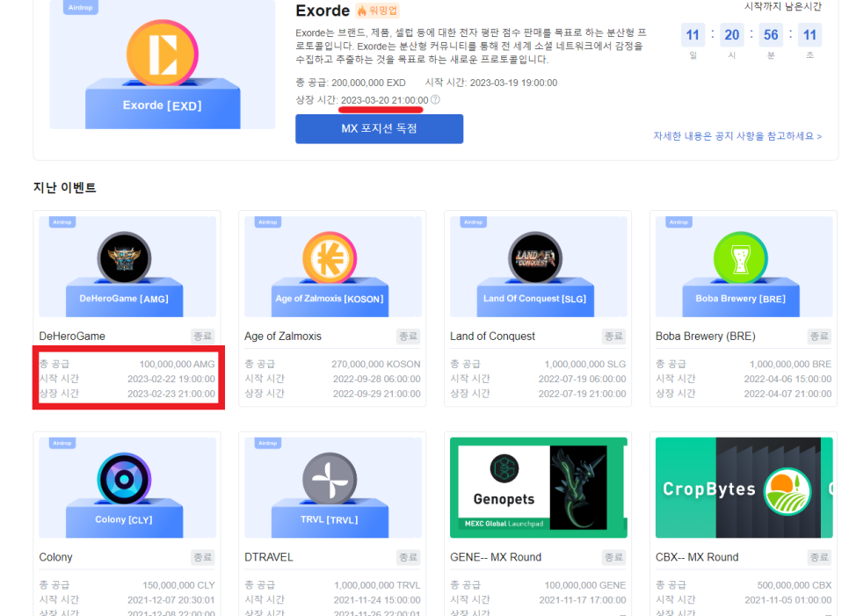Click the countdown minutes box showing 56
The image size is (849, 616).
pyautogui.click(x=771, y=35)
